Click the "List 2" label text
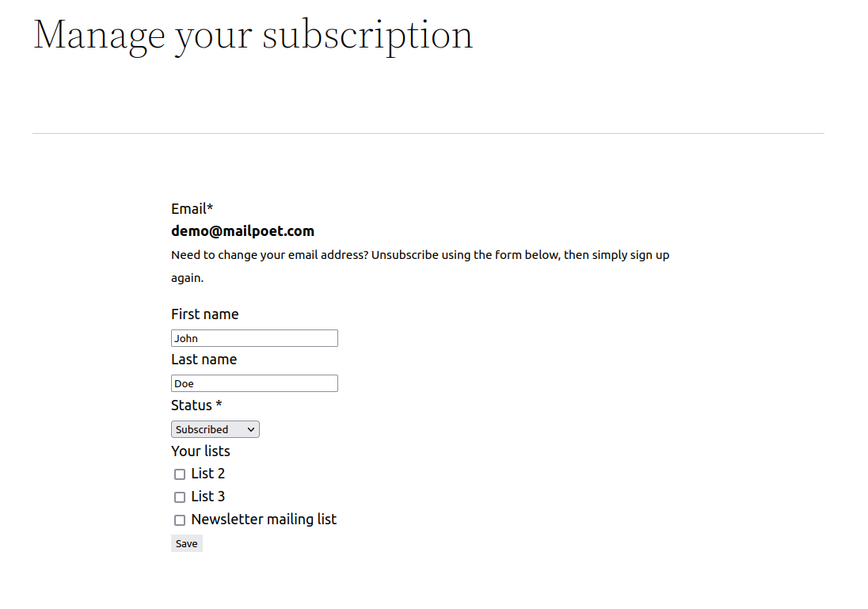This screenshot has width=868, height=609. [x=207, y=474]
